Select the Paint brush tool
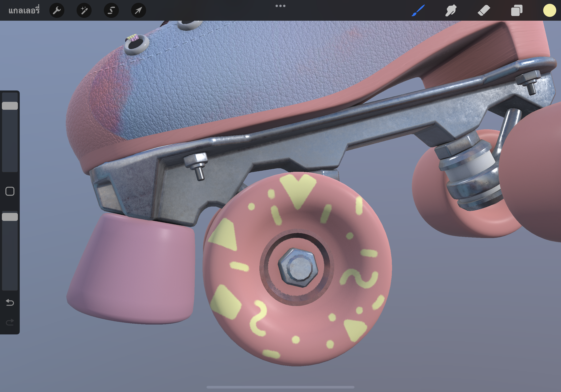This screenshot has height=392, width=561. [x=418, y=10]
